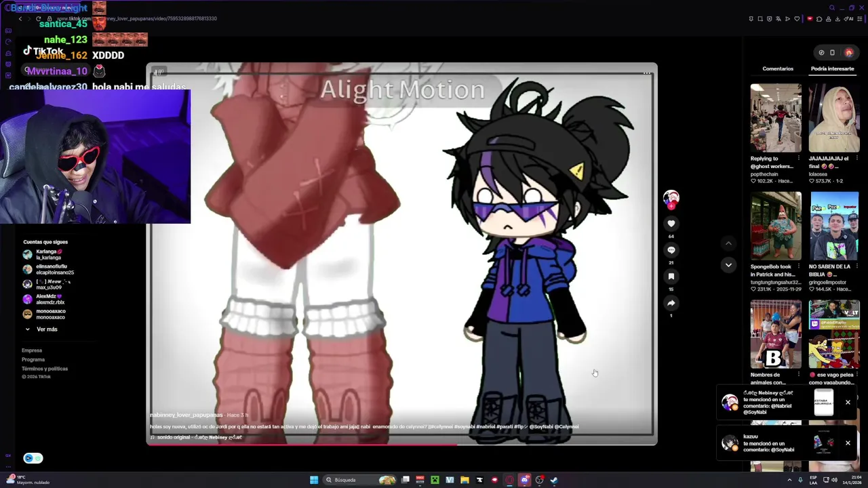
Task: Dismiss the Nebiney mention notification
Action: [848, 403]
